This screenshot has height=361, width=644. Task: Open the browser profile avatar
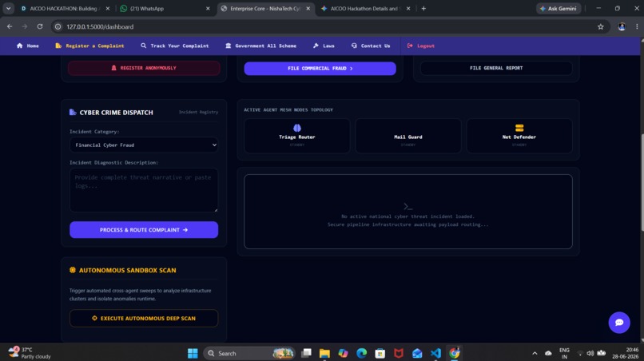click(x=622, y=26)
